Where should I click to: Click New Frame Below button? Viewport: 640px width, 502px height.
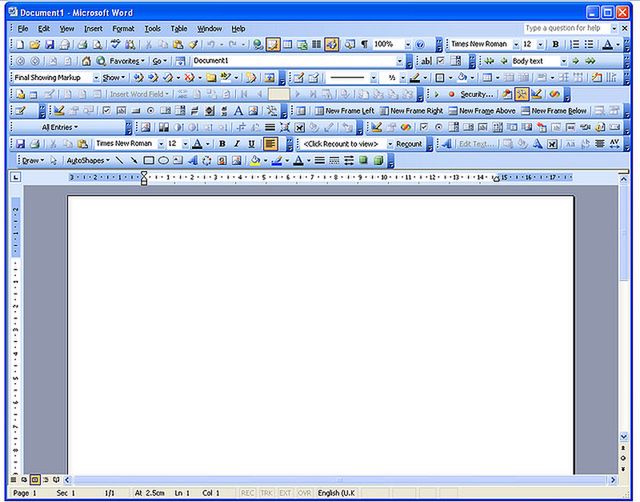[554, 111]
